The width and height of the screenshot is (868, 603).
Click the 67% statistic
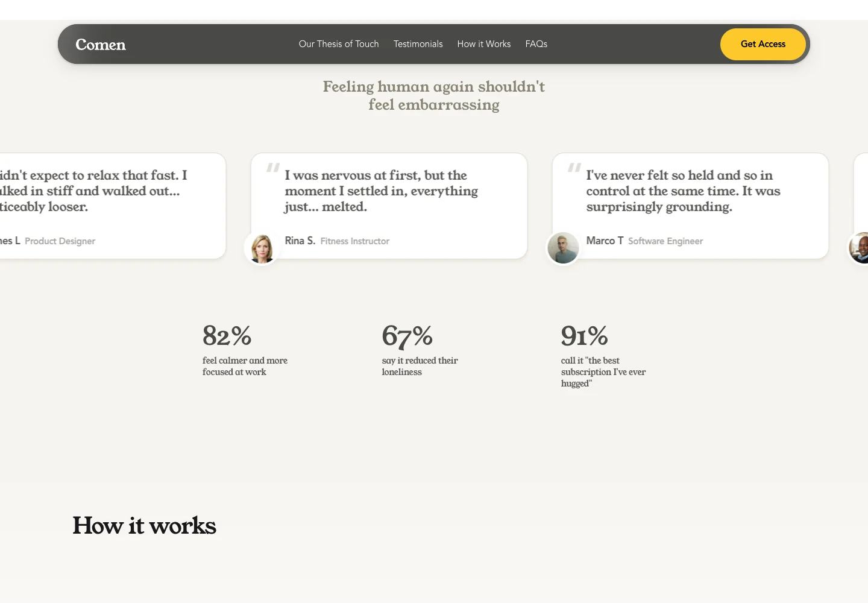point(407,336)
